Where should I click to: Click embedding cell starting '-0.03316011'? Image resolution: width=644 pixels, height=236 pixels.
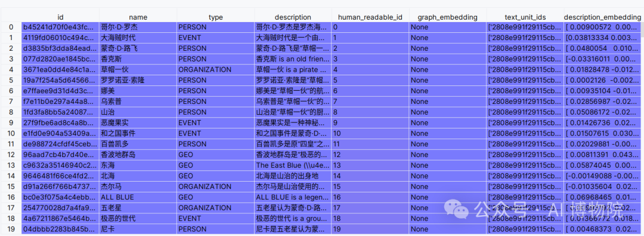point(602,59)
